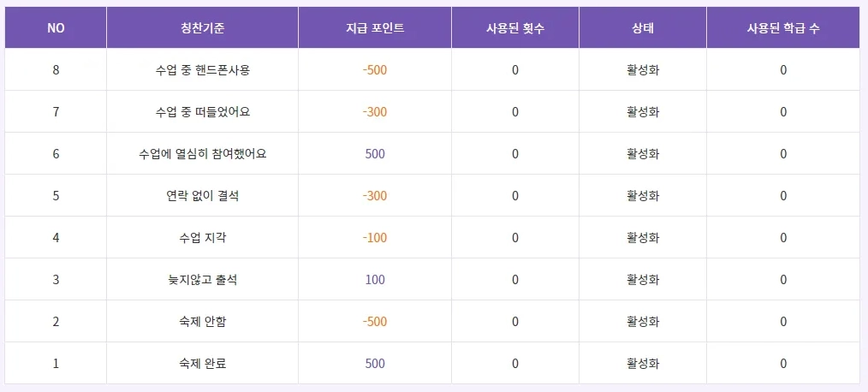Screen dimensions: 868x392
Task: Click the -500 points for 수업 중 핸드폰사용
Action: click(375, 70)
